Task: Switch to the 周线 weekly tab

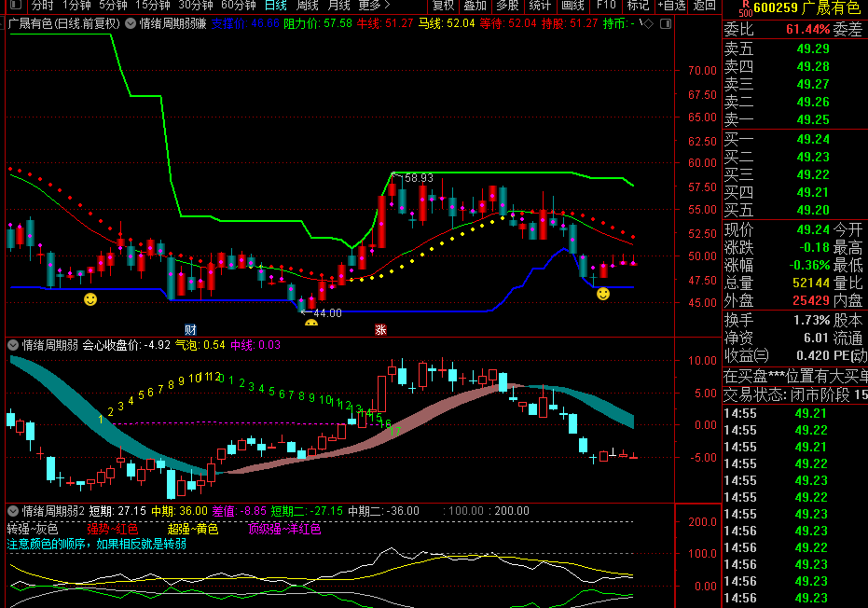Action: [x=308, y=5]
